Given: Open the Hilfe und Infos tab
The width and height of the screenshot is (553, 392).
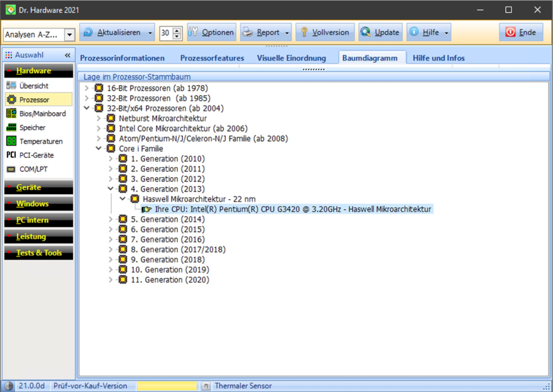Looking at the screenshot, I should click(x=438, y=58).
